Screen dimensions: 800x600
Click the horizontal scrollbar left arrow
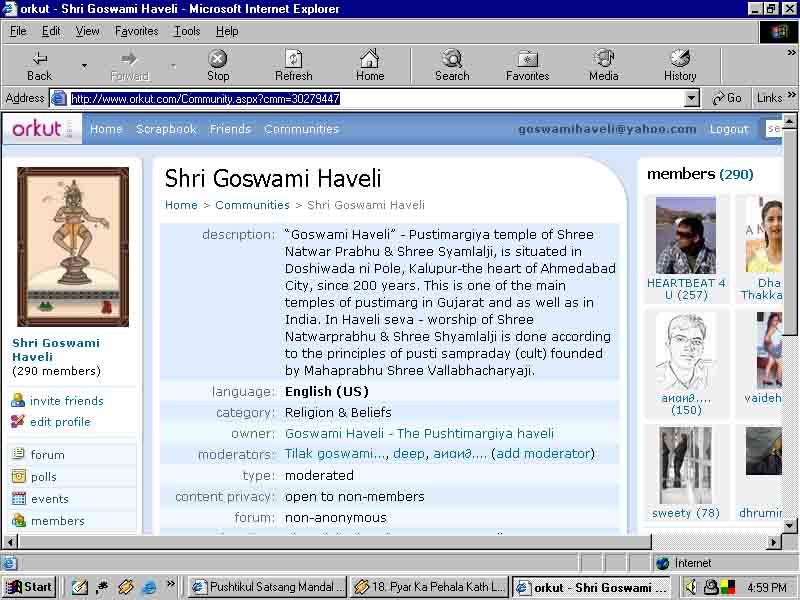[10, 542]
